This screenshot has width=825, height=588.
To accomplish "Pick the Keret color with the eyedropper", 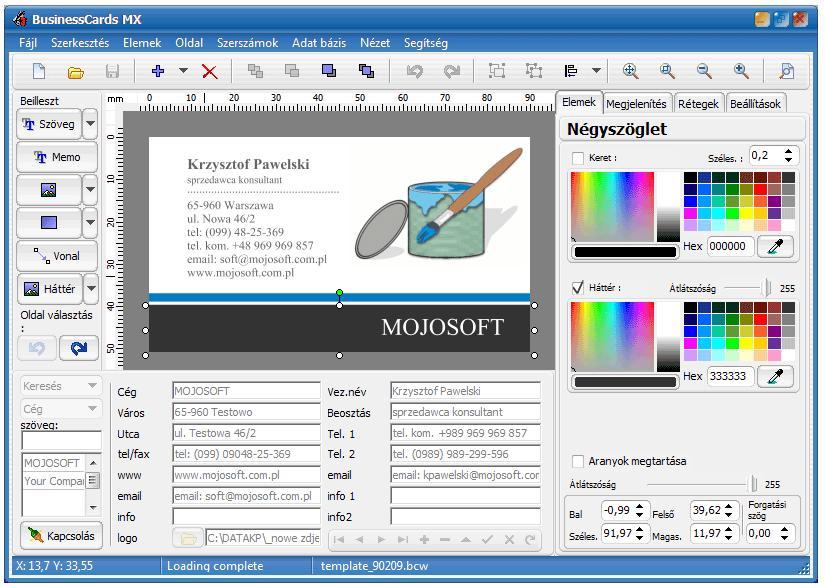I will [776, 246].
